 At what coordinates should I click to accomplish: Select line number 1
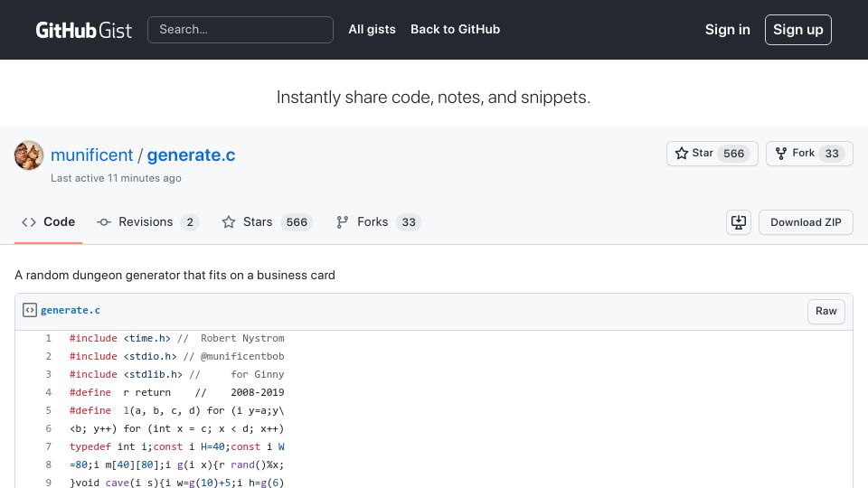(48, 338)
